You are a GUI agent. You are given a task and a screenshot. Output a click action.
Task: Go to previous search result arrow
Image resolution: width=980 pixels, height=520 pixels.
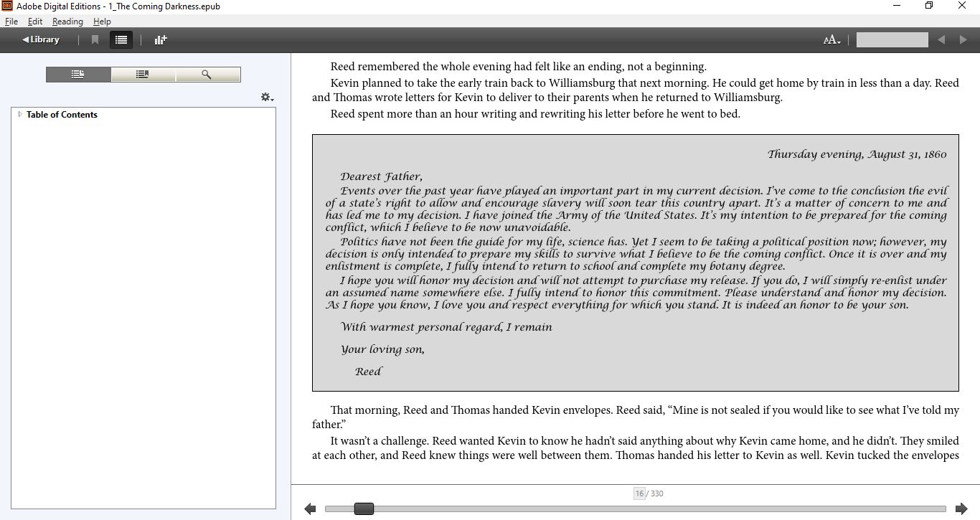pyautogui.click(x=941, y=40)
